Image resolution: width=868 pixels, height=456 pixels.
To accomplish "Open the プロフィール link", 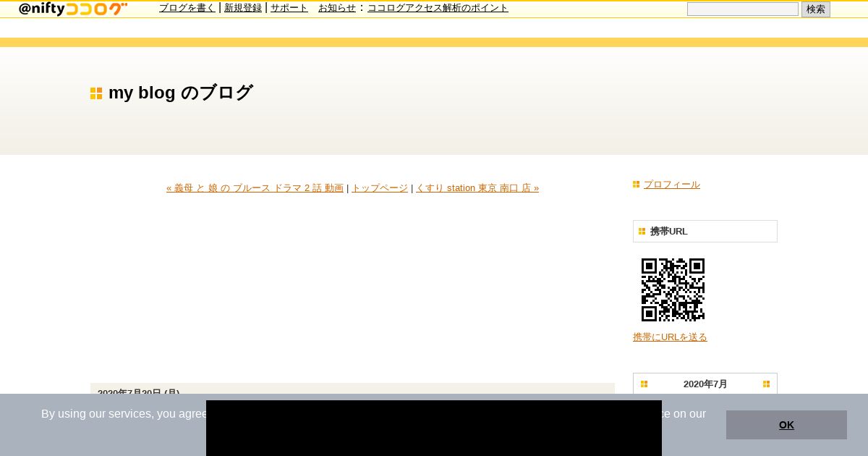I will click(x=672, y=185).
